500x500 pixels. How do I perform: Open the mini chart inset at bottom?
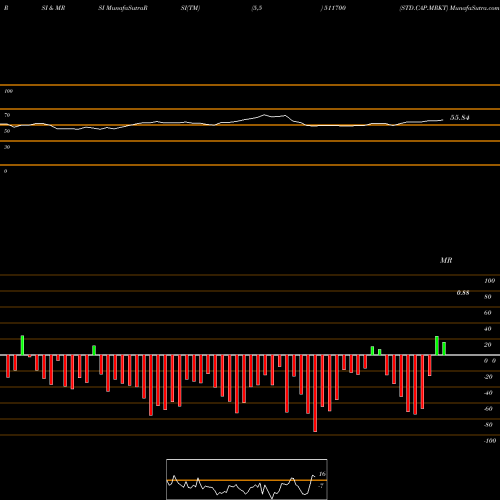(x=247, y=479)
